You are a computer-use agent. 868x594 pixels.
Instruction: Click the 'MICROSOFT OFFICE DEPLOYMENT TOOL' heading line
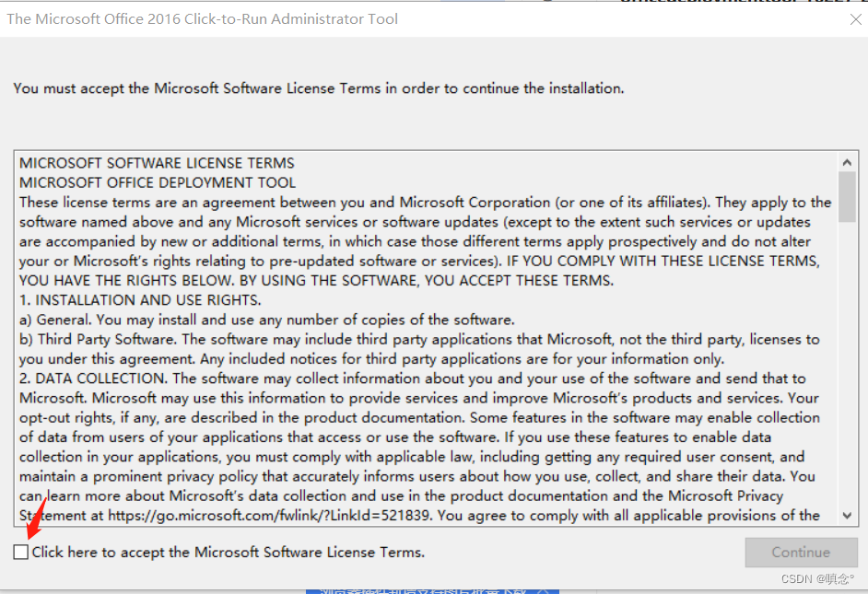point(158,182)
